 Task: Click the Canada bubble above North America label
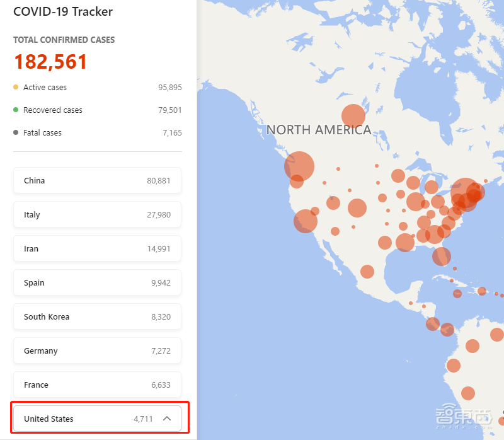[x=353, y=116]
